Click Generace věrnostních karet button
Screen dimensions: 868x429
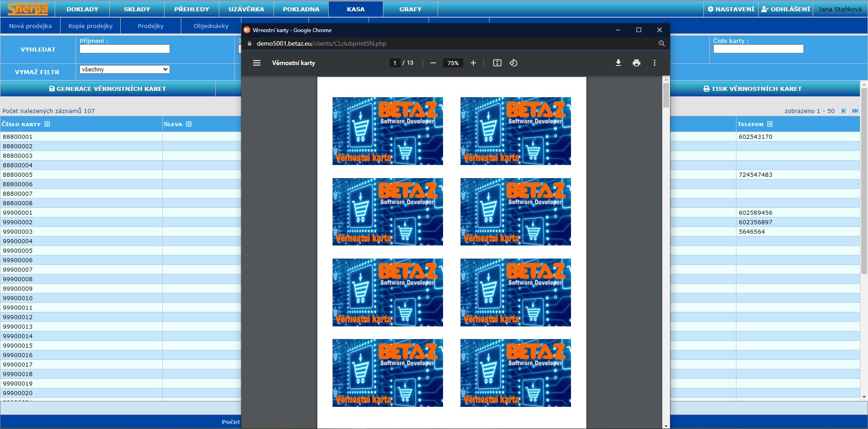click(108, 89)
